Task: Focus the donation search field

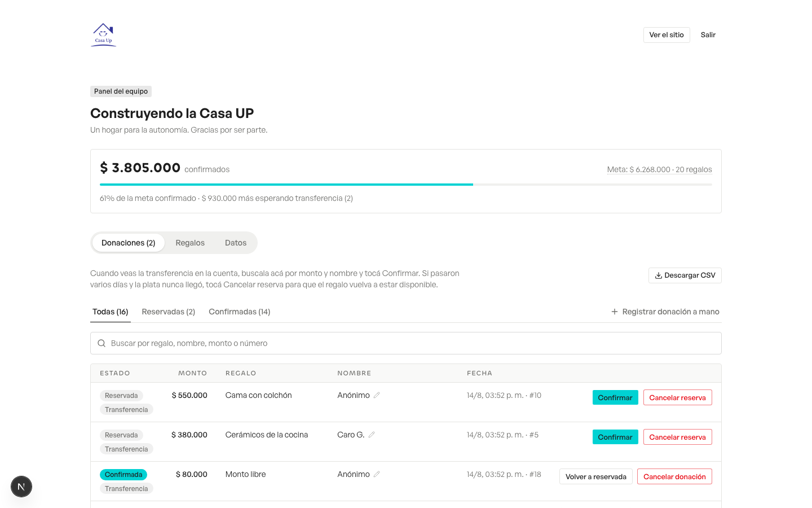Action: click(406, 343)
